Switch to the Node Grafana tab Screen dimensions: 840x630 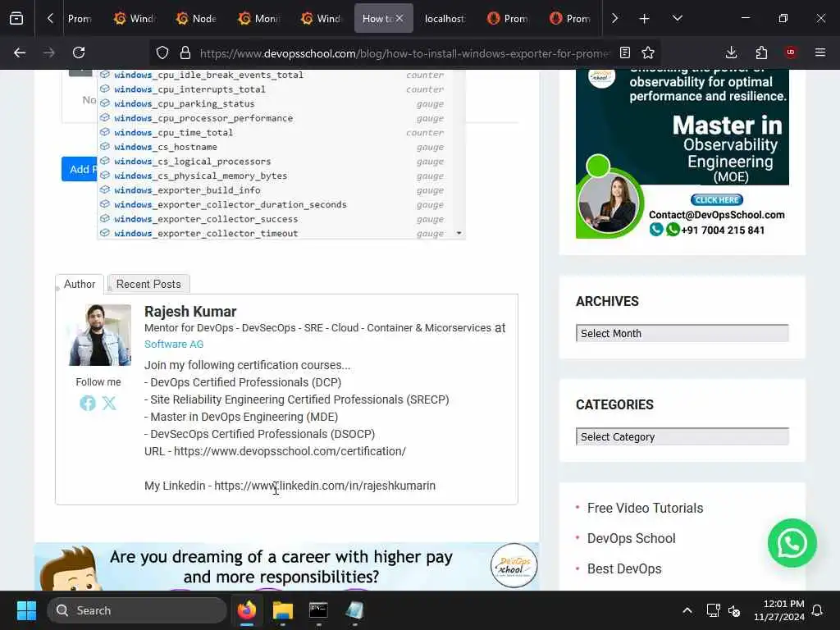click(195, 18)
